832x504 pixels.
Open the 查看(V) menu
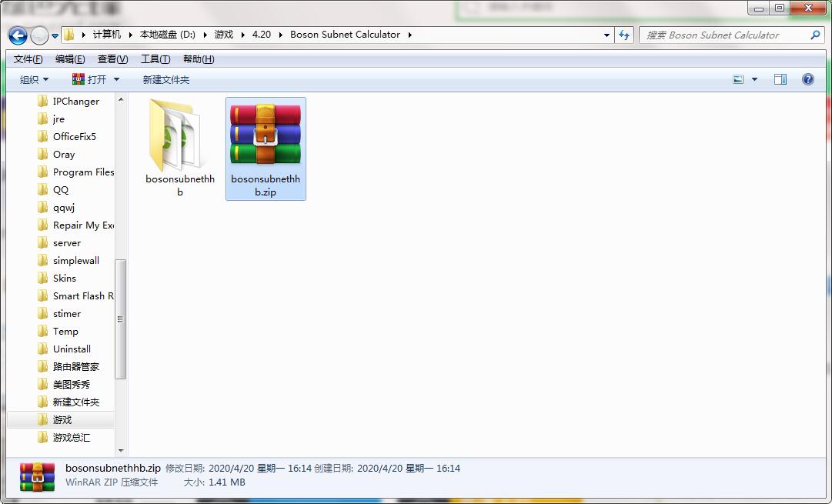112,59
